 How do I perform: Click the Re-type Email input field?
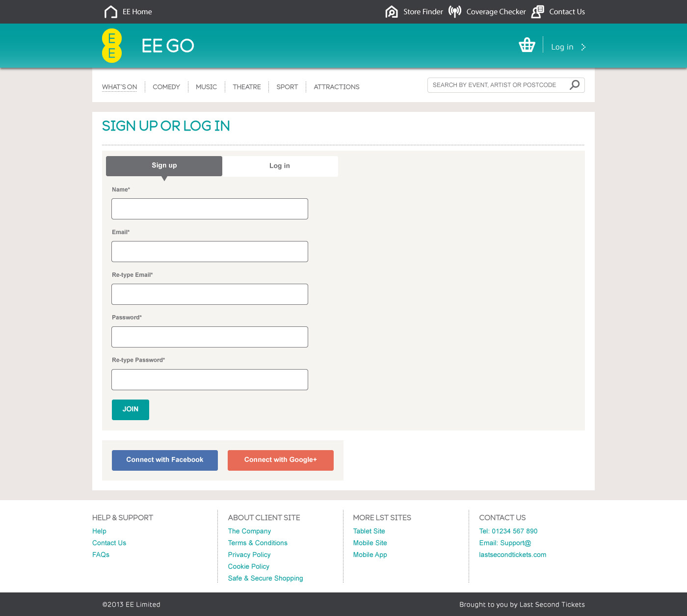point(210,294)
